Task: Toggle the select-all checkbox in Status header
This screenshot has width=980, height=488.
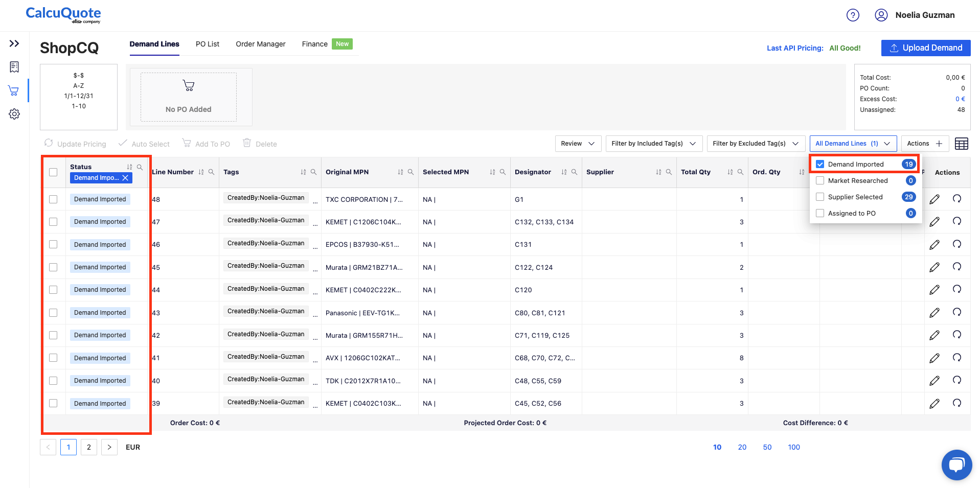Action: (x=53, y=172)
